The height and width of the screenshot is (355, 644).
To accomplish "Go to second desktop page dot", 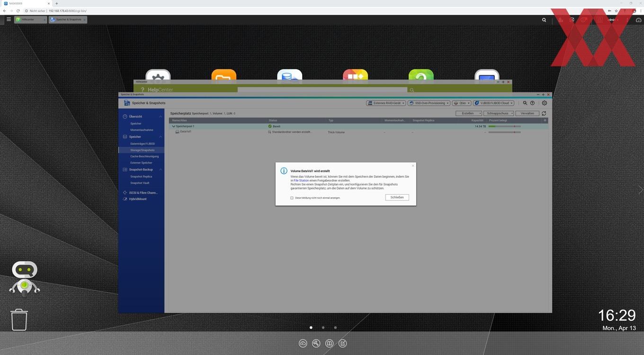I will coord(323,328).
